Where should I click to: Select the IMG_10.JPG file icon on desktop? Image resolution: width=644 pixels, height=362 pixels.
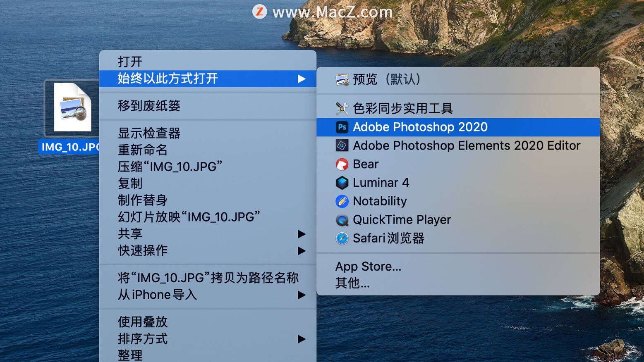[72, 107]
